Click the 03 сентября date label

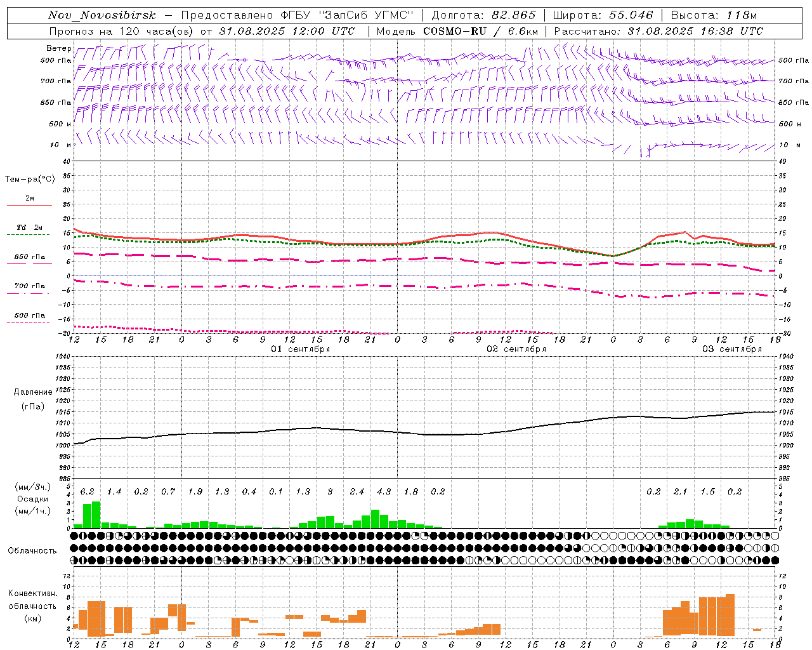[732, 349]
